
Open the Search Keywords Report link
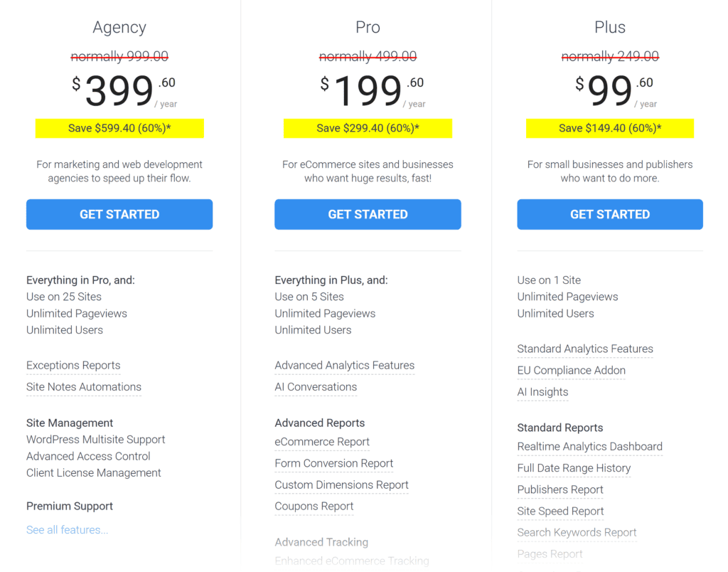(577, 532)
